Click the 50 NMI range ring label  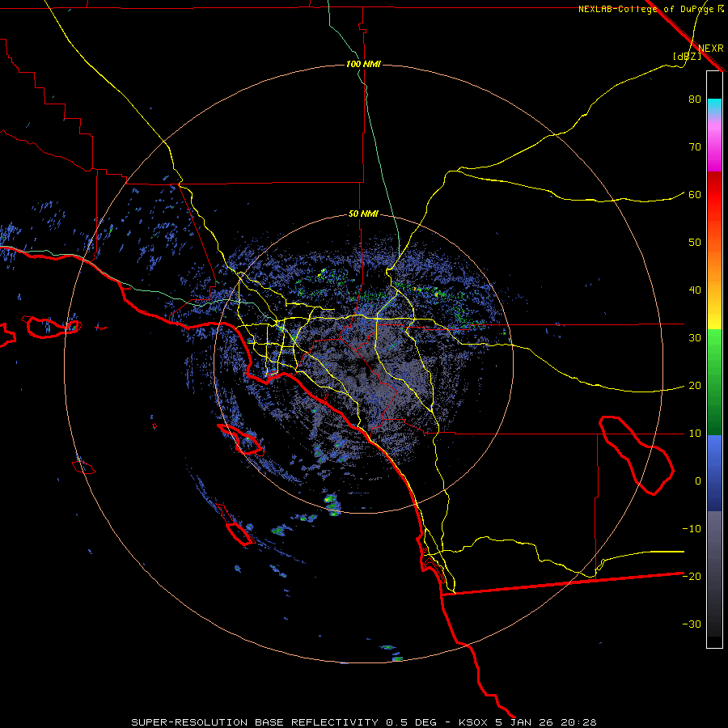(363, 214)
